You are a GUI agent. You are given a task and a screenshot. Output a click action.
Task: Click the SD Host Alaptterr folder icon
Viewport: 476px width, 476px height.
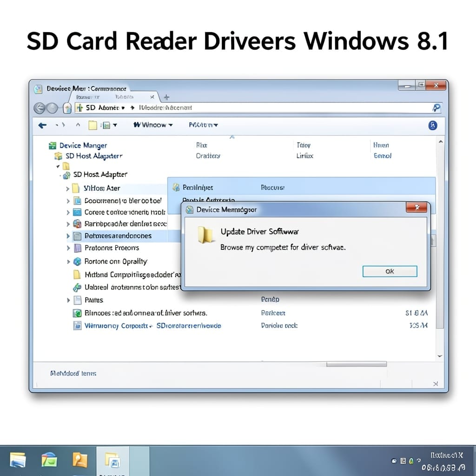(x=58, y=156)
